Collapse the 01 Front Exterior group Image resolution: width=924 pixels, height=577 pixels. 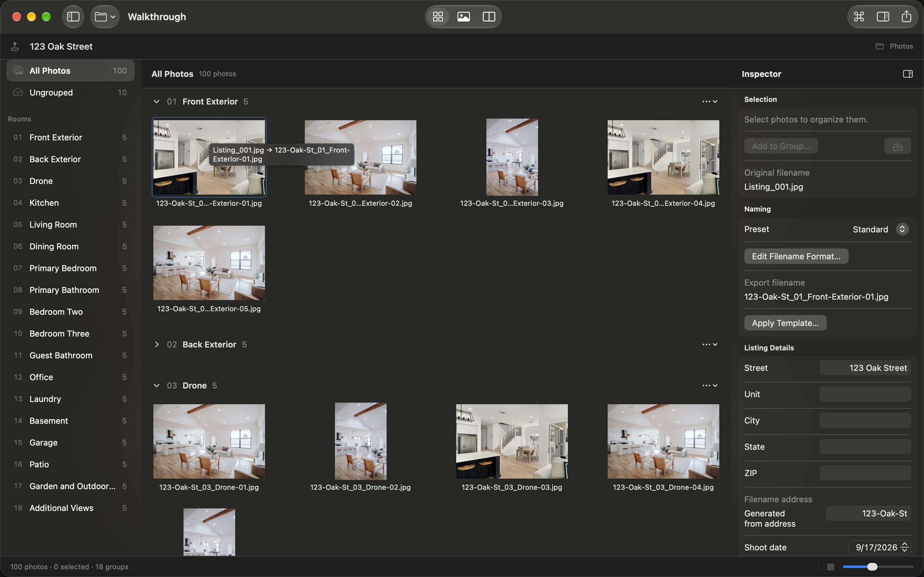(x=157, y=102)
